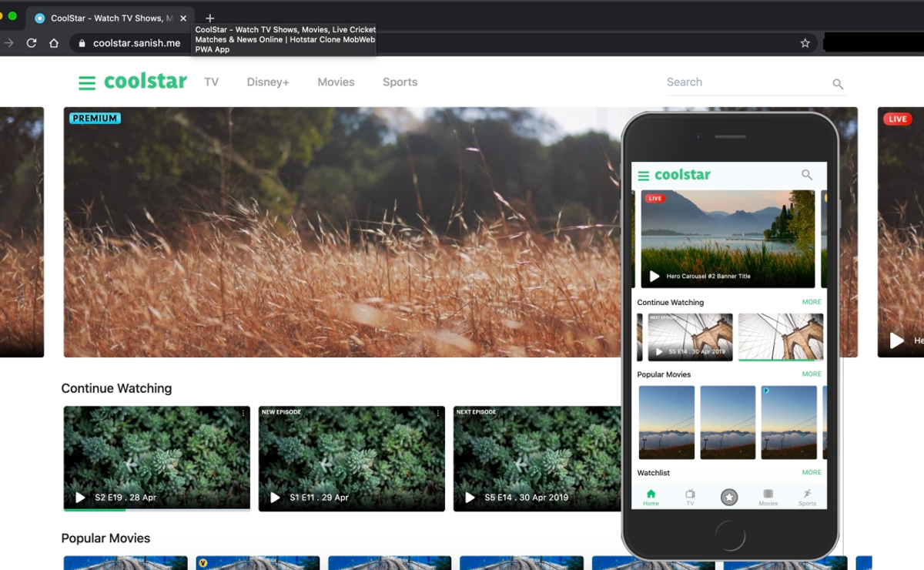Tap the search icon in the phone header

click(x=807, y=175)
